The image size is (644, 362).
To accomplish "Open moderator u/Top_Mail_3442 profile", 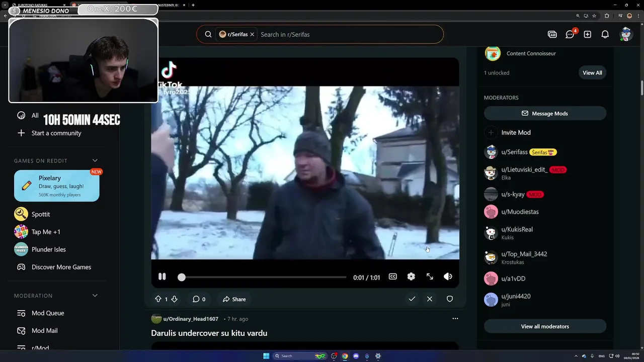I will (x=524, y=254).
